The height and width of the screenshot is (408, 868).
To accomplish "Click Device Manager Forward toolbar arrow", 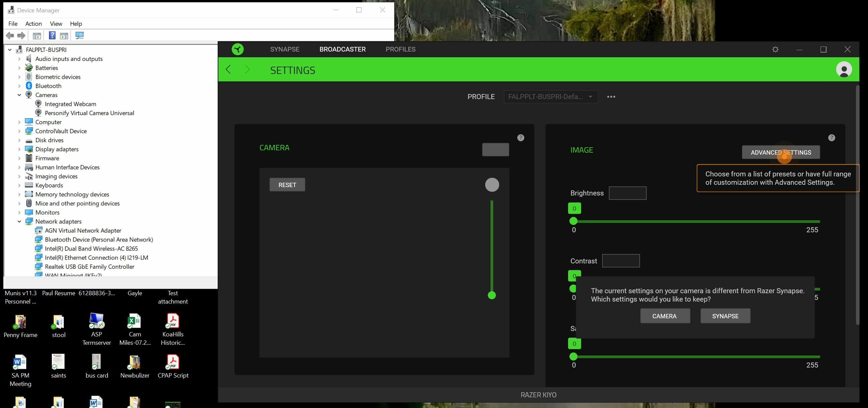I will [x=21, y=35].
